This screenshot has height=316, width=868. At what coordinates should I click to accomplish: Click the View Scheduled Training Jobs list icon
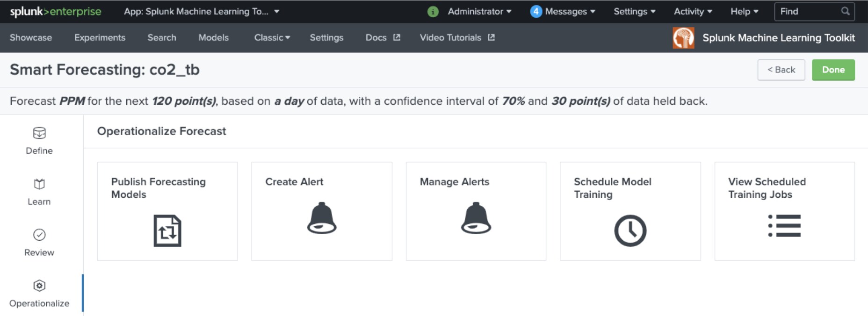pos(784,226)
